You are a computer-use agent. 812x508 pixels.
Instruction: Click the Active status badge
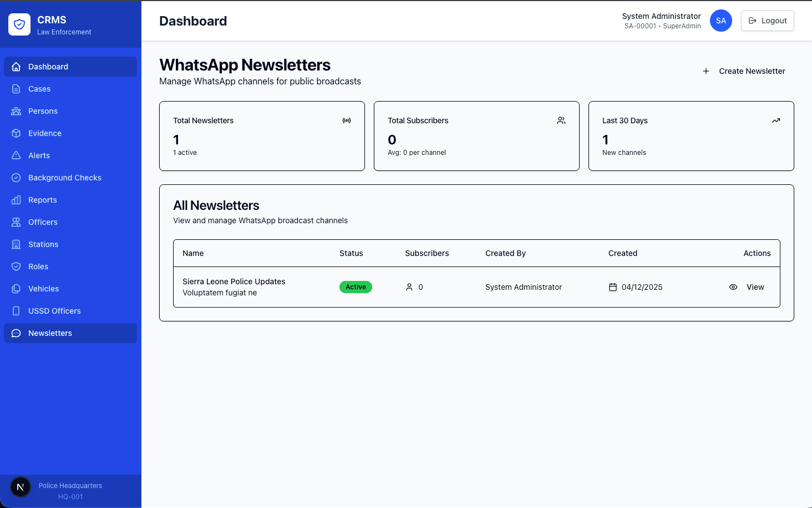[356, 287]
